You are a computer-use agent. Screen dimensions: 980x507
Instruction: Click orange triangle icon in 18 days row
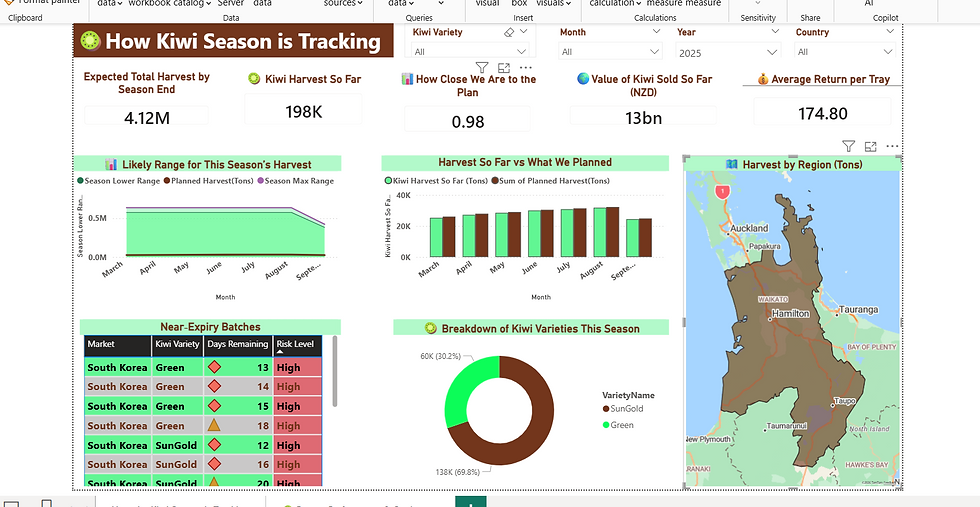(214, 425)
